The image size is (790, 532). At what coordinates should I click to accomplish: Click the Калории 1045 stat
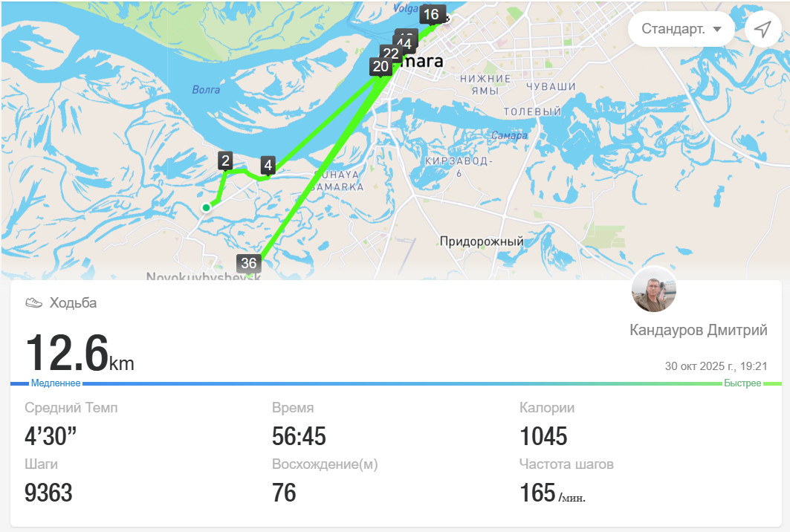547,426
